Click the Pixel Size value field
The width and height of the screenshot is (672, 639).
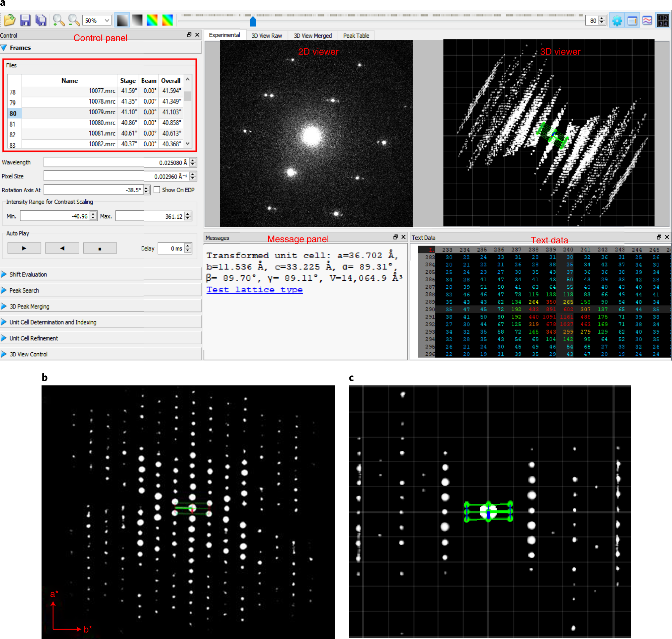(116, 176)
